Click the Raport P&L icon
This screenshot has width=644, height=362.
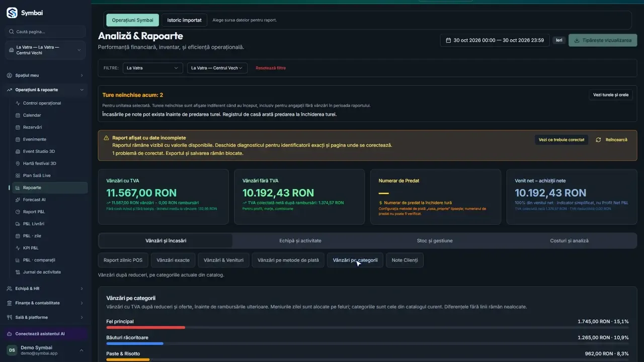18,212
